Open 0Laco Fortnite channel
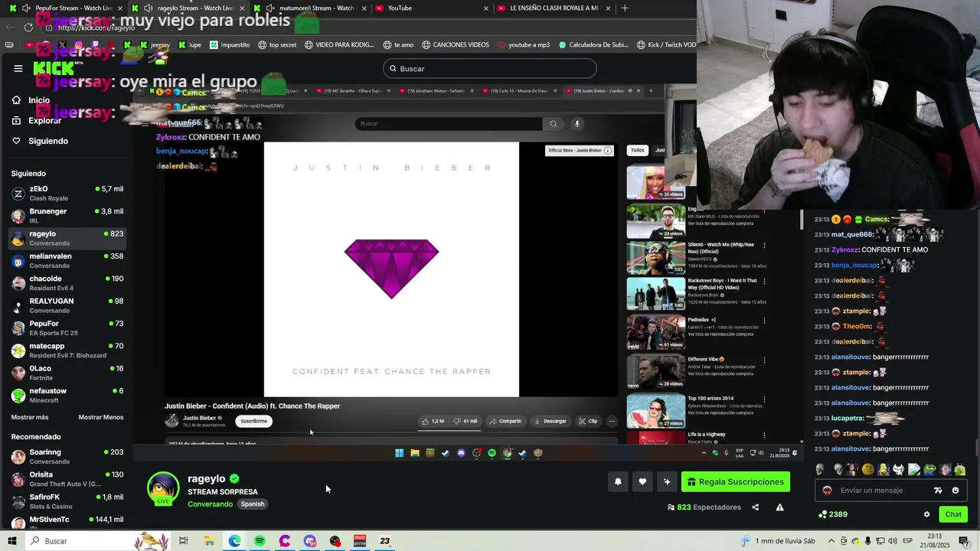This screenshot has width=980, height=551. (x=67, y=373)
